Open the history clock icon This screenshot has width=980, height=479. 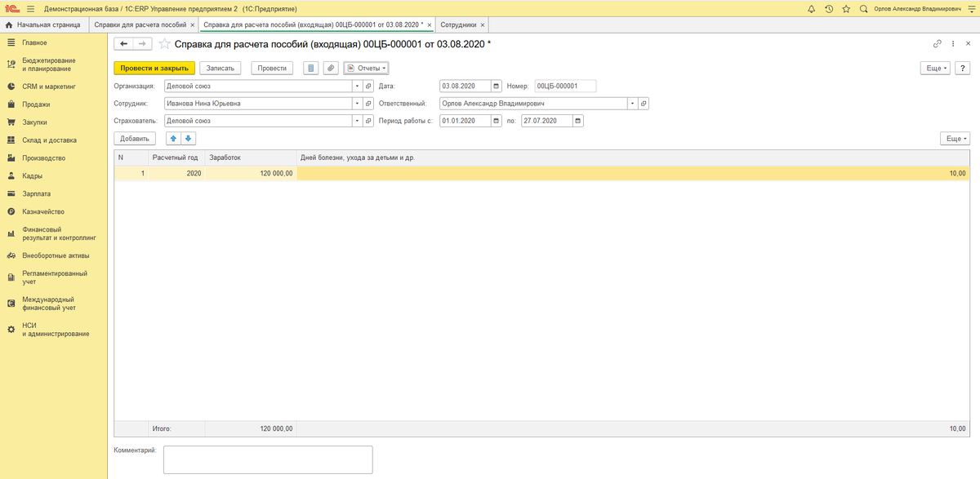[x=829, y=8]
